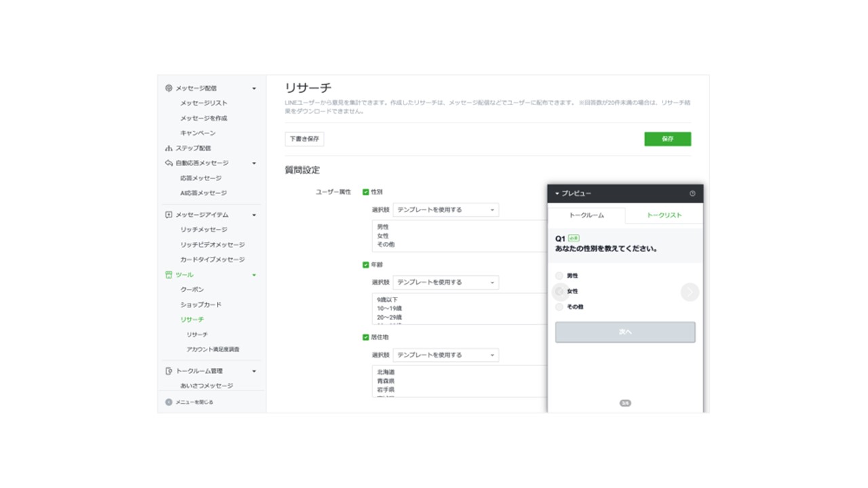Click the トークルーム管理 icon in sidebar
868x488 pixels.
pyautogui.click(x=169, y=371)
